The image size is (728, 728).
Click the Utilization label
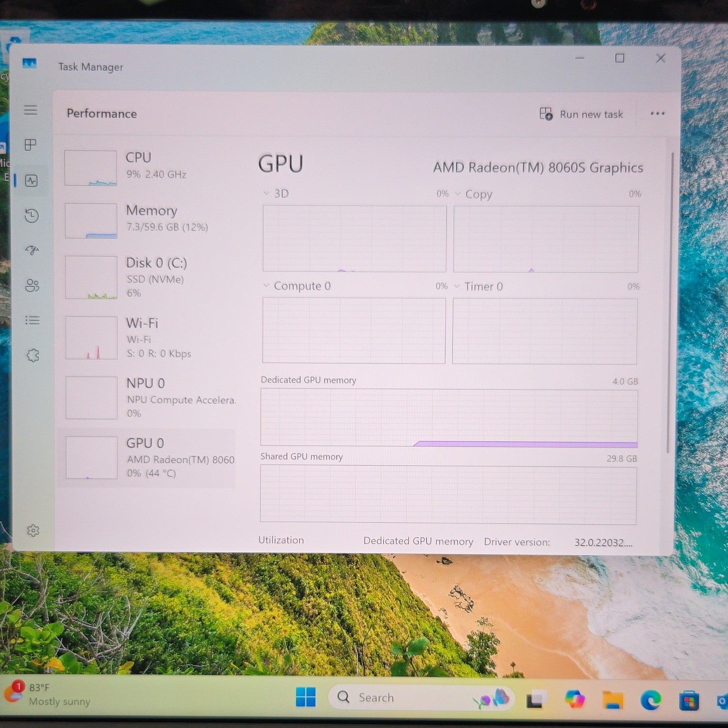[x=281, y=540]
